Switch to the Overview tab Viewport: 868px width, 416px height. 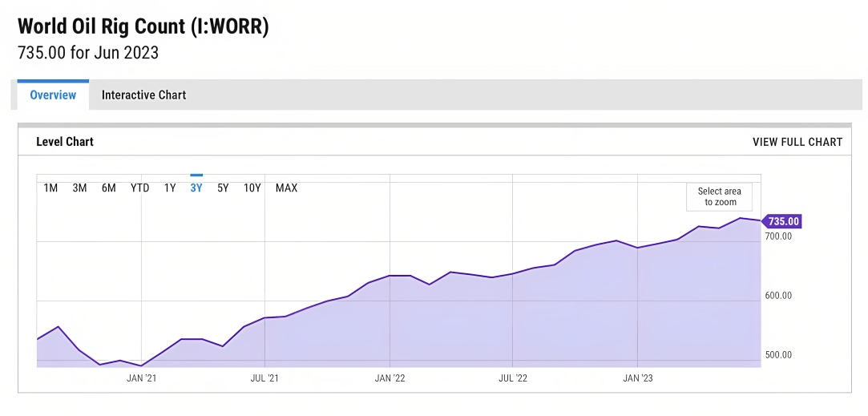pyautogui.click(x=53, y=95)
